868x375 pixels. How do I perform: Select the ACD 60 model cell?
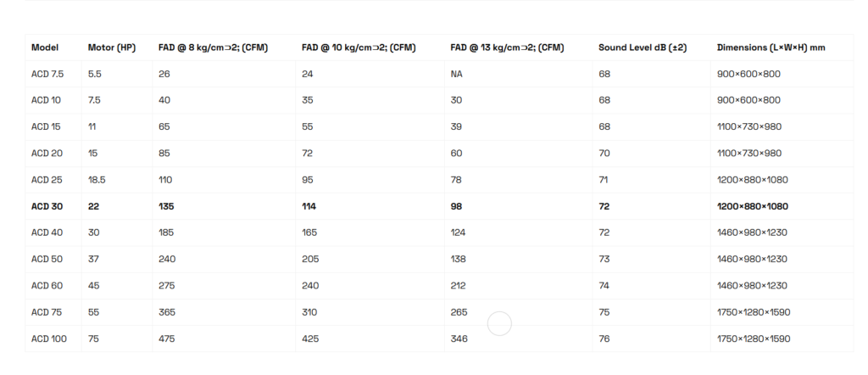(x=47, y=286)
